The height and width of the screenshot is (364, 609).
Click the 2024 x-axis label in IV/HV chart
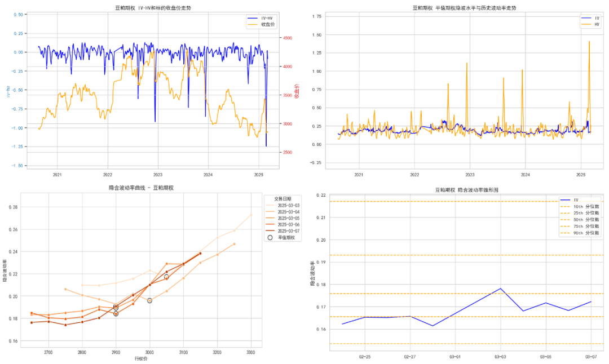click(525, 175)
